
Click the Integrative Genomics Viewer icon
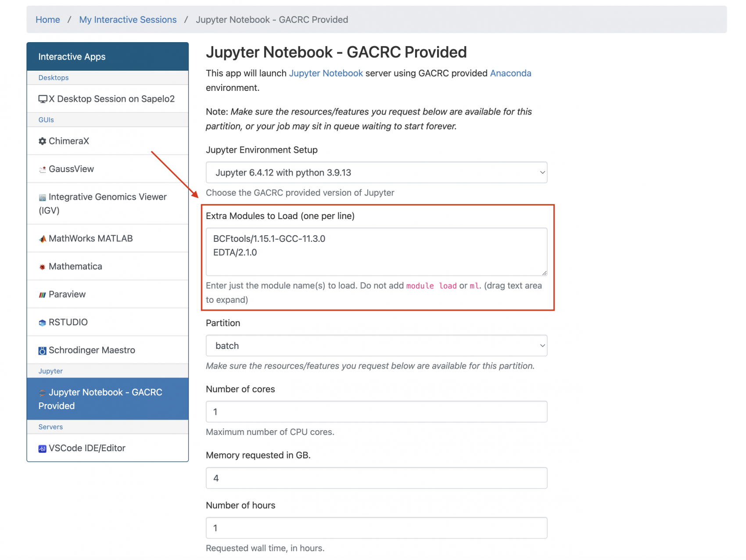(x=42, y=197)
